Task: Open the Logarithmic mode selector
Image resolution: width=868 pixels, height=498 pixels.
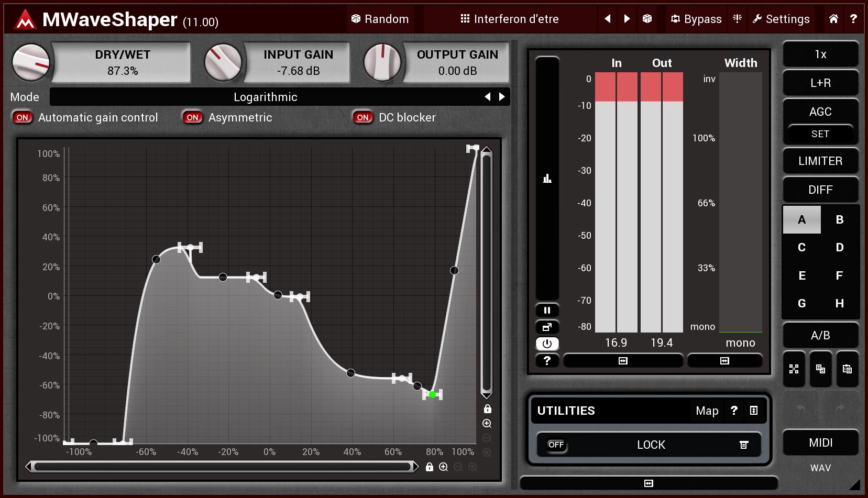Action: tap(265, 97)
